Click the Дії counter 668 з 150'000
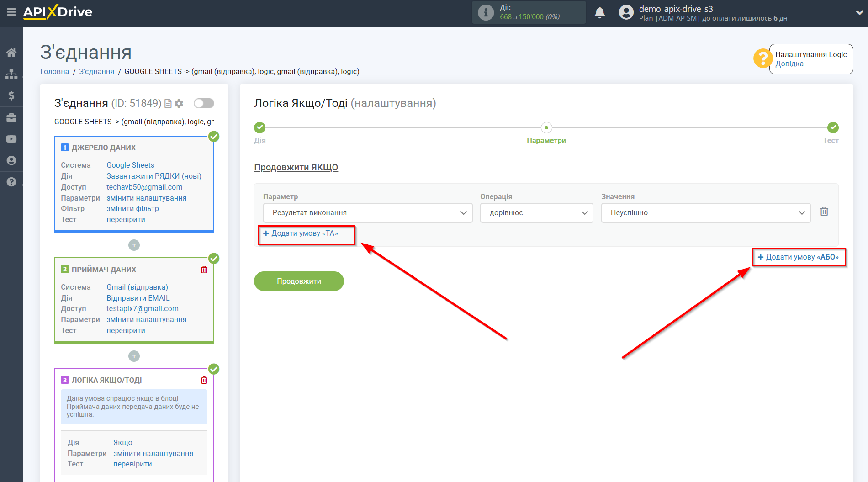The height and width of the screenshot is (482, 868). coord(529,17)
